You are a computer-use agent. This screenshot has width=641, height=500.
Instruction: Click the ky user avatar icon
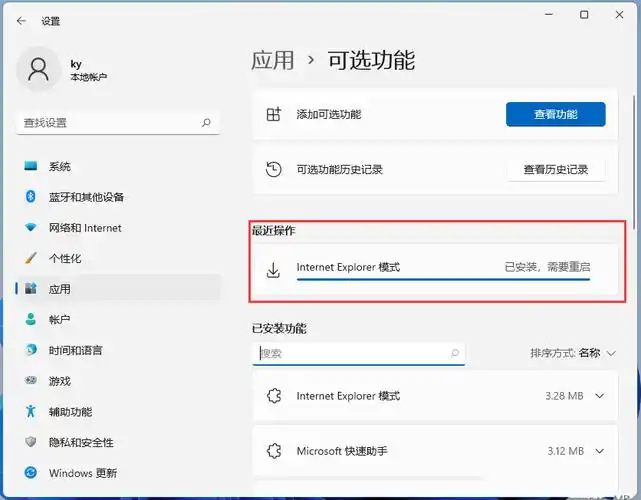click(x=39, y=69)
